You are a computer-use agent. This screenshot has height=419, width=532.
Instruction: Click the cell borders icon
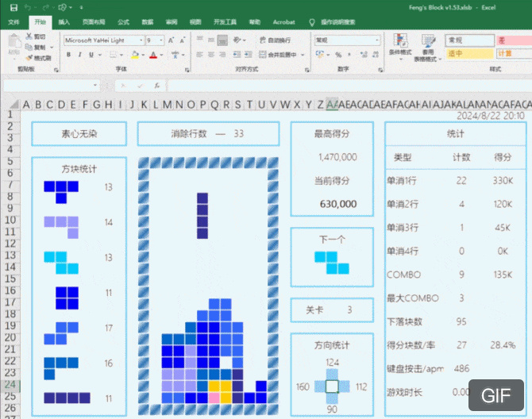tap(113, 54)
